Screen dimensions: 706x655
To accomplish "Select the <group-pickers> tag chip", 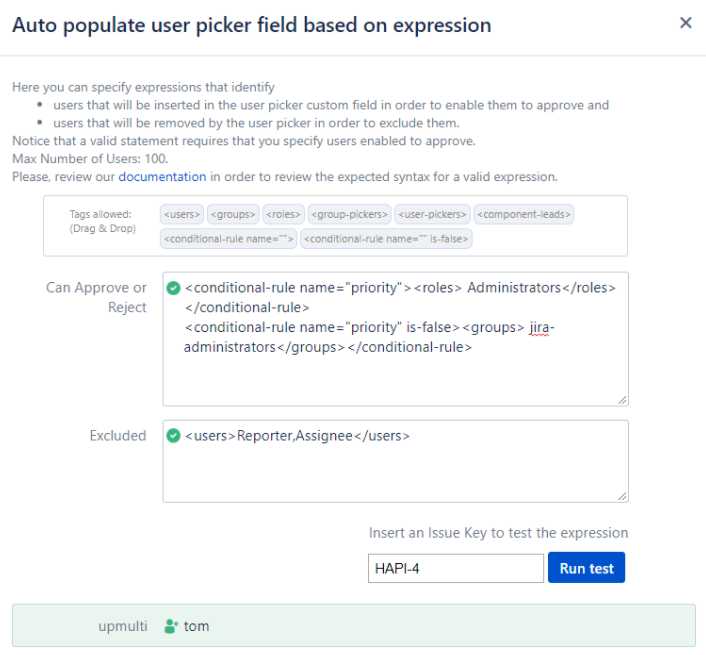I will click(x=348, y=214).
